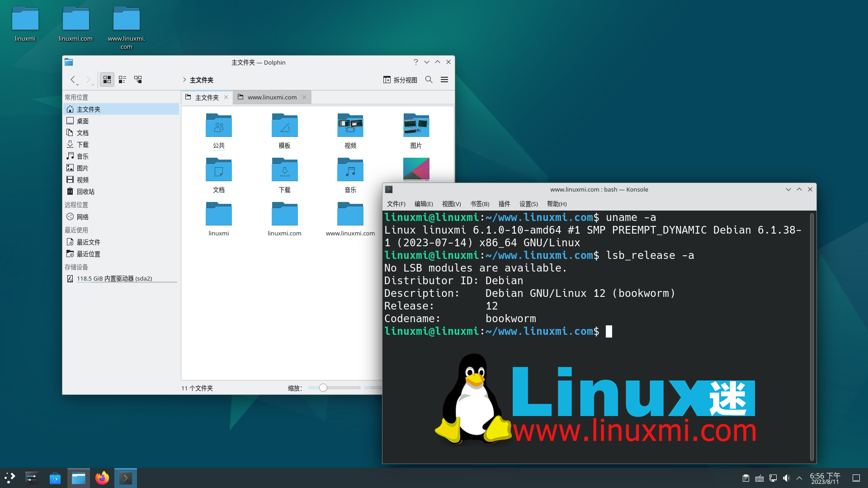Switch to Konsole in the taskbar

click(x=126, y=478)
